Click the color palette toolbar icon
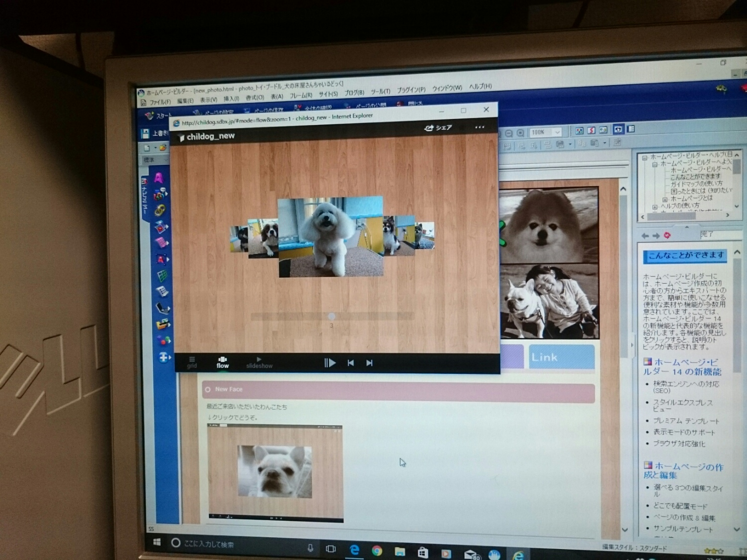 (x=579, y=131)
